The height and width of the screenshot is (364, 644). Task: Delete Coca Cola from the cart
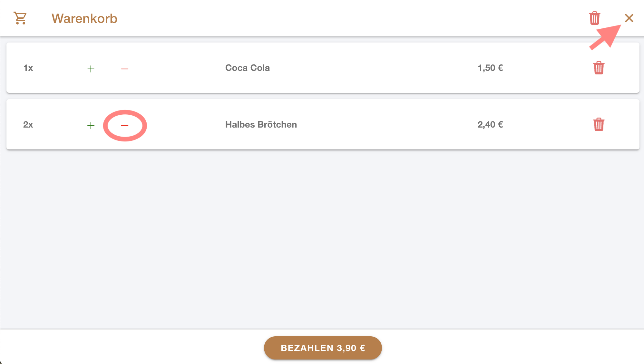coord(599,68)
